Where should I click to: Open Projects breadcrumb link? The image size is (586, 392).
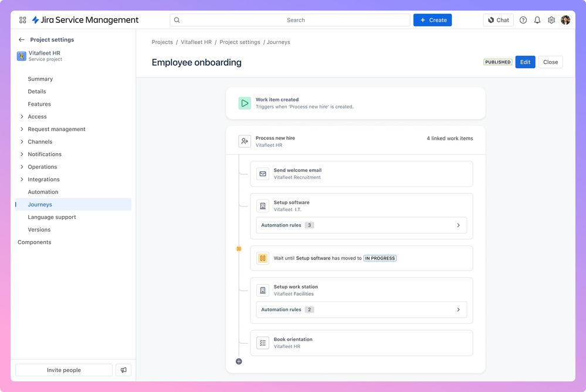pyautogui.click(x=162, y=42)
